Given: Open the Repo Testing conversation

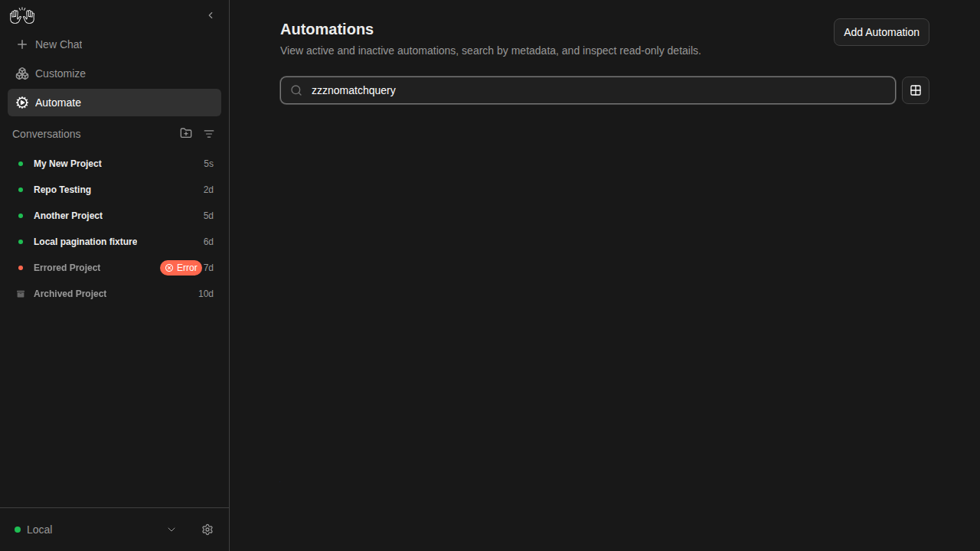Looking at the screenshot, I should pyautogui.click(x=114, y=190).
